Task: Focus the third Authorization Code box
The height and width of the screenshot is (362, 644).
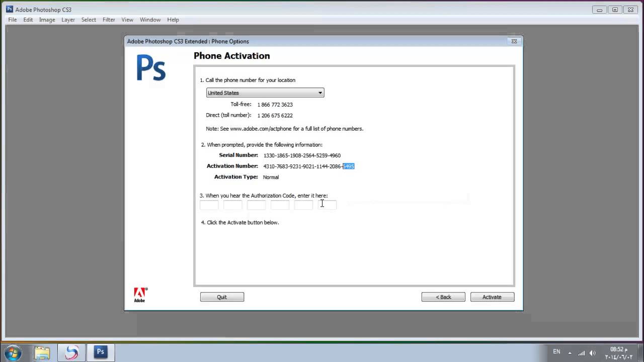Action: 256,205
